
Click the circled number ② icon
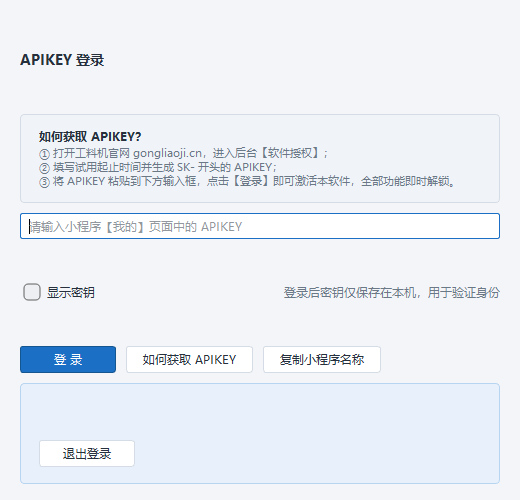pyautogui.click(x=44, y=168)
